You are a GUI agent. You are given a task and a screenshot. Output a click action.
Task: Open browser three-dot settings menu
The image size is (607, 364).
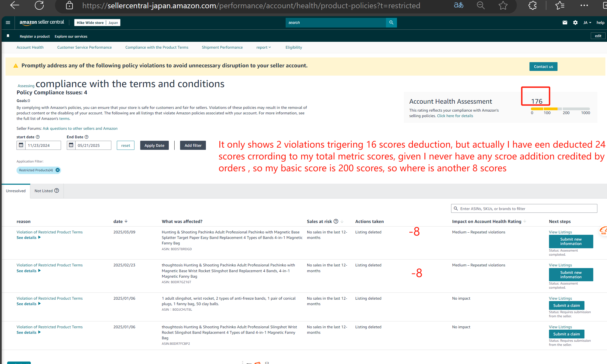tap(584, 5)
